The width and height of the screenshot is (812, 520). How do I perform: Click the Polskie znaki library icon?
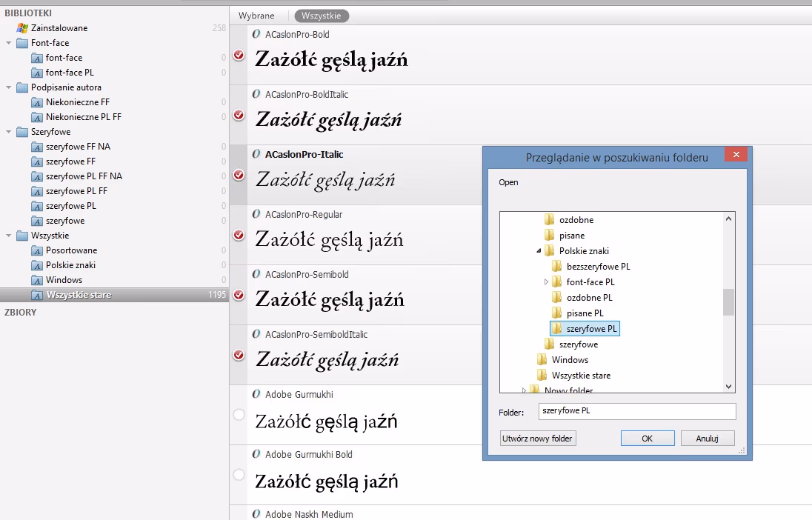tap(37, 265)
